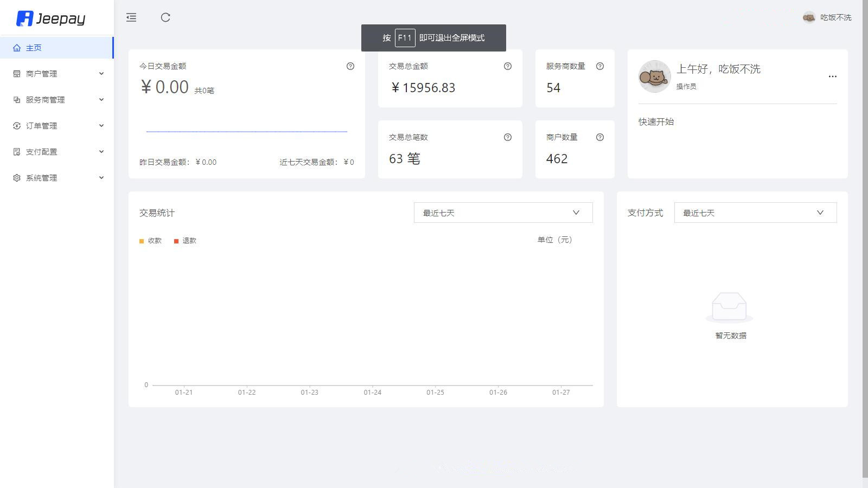This screenshot has width=868, height=488.
Task: Open 支付配置 menu
Action: [57, 152]
